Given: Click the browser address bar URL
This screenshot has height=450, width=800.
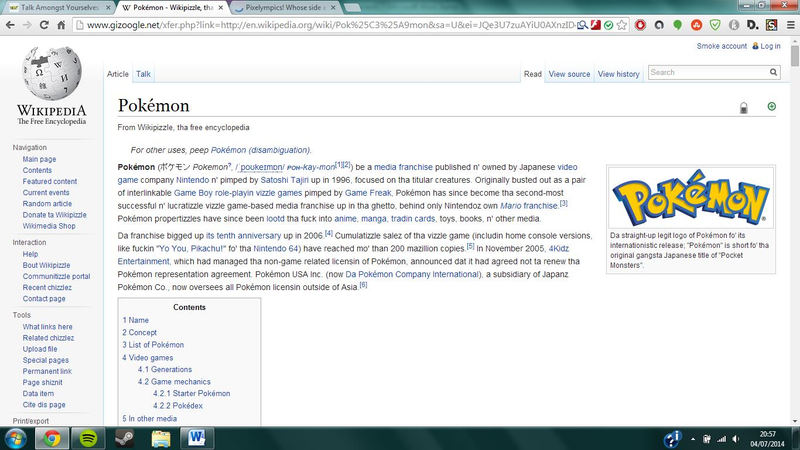Looking at the screenshot, I should [x=331, y=25].
